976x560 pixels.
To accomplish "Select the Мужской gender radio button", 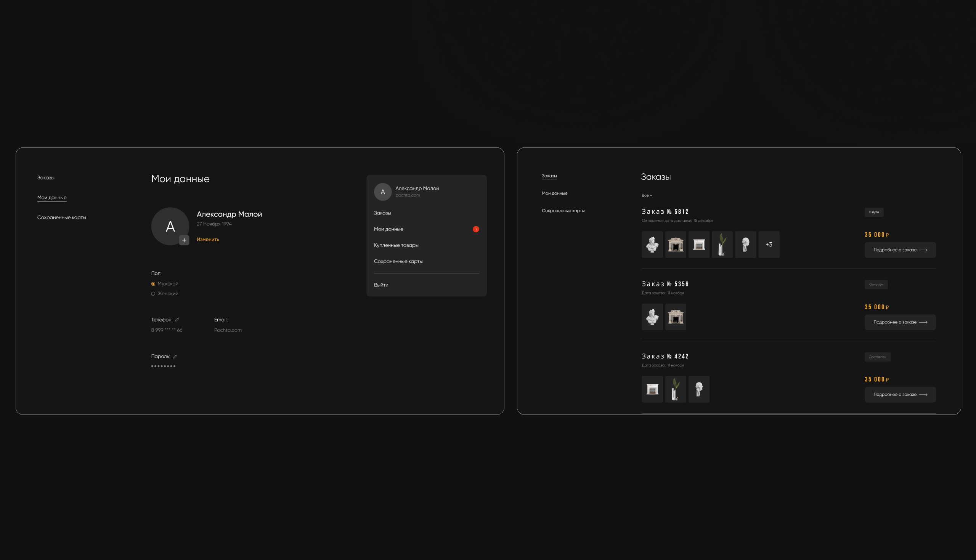I will (x=153, y=284).
